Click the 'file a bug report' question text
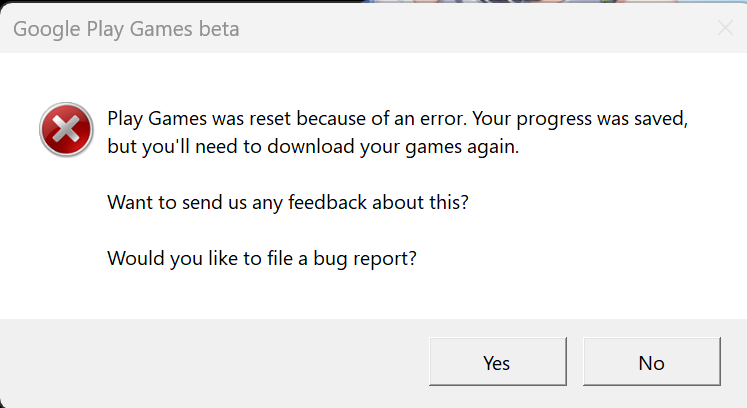This screenshot has width=747, height=408. pos(262,258)
